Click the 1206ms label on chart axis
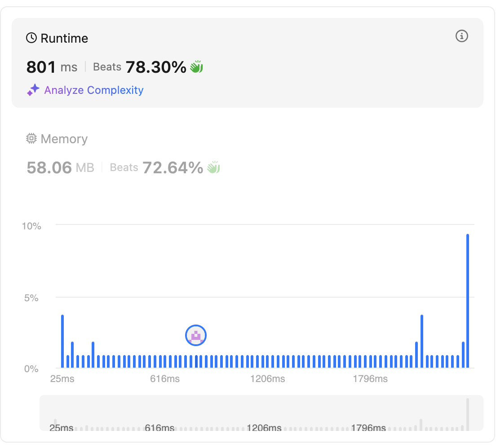This screenshot has width=496, height=448. coord(268,379)
